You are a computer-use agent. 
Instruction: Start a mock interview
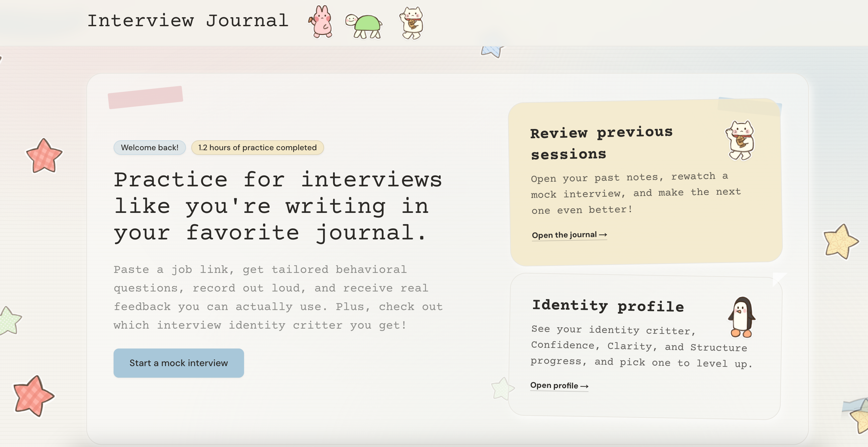179,363
